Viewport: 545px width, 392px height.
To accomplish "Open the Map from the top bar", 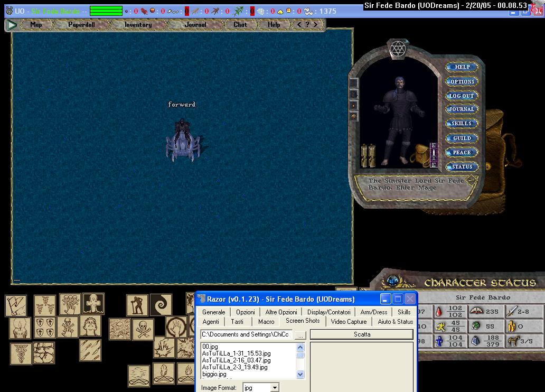I will coord(36,25).
